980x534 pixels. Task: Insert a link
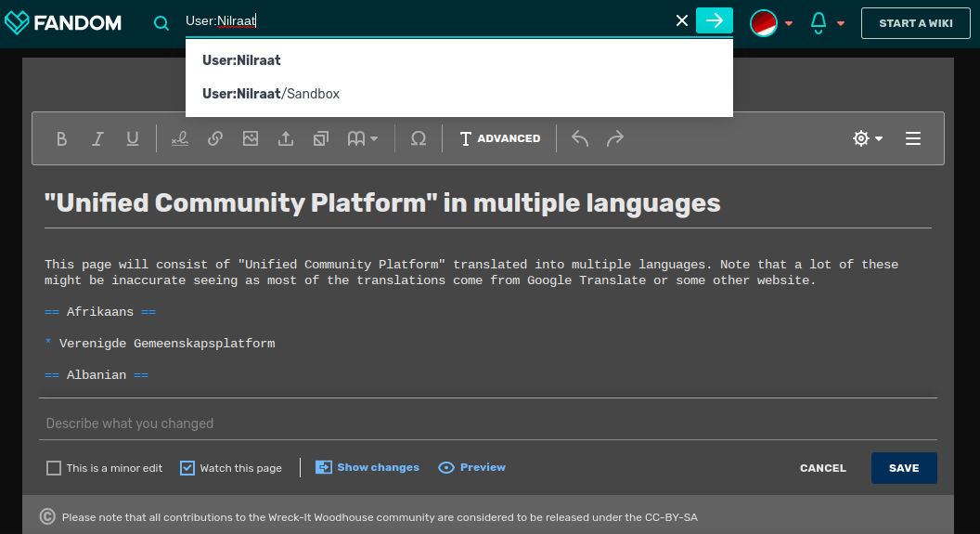coord(215,138)
